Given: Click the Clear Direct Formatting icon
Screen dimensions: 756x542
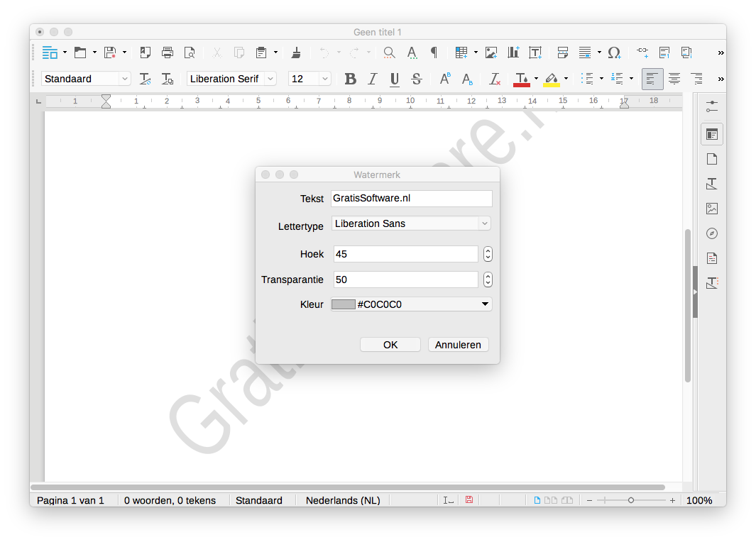Looking at the screenshot, I should [495, 79].
